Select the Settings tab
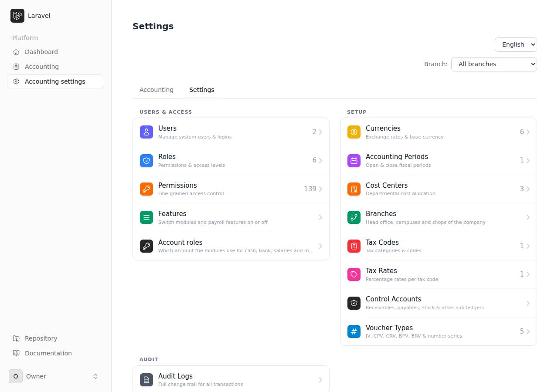 pyautogui.click(x=202, y=90)
